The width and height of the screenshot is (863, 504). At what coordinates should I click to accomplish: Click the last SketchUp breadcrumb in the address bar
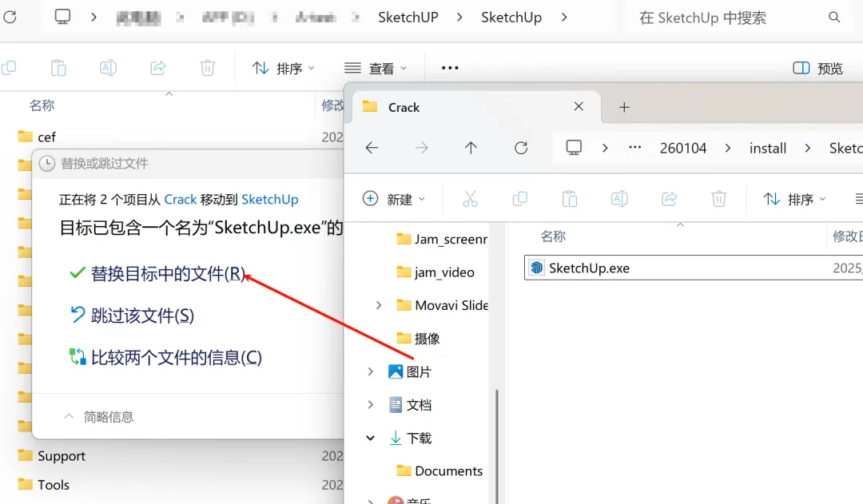coord(511,17)
